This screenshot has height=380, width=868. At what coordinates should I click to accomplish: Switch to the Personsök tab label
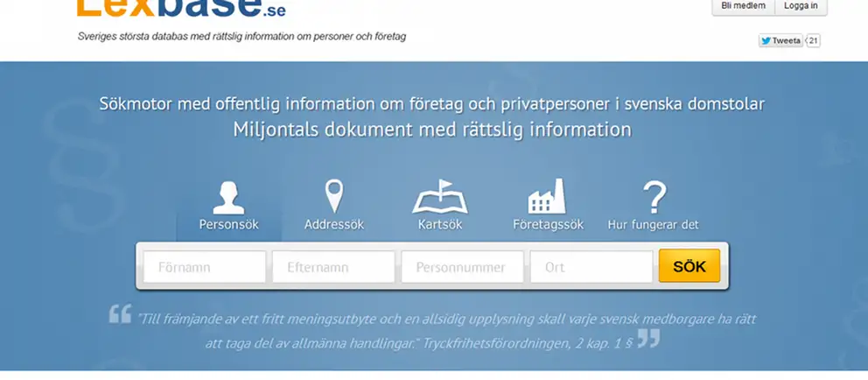[x=229, y=225]
